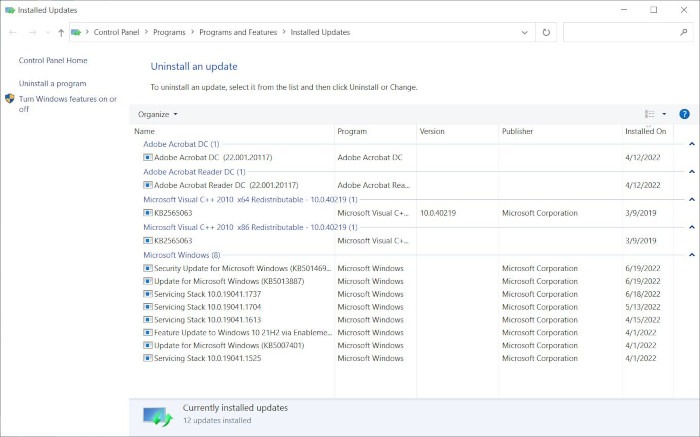
Task: Open the recent locations dropdown arrow
Action: [x=47, y=33]
